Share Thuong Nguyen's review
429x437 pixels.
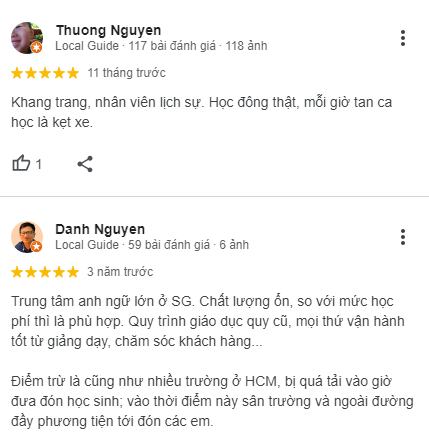click(85, 164)
